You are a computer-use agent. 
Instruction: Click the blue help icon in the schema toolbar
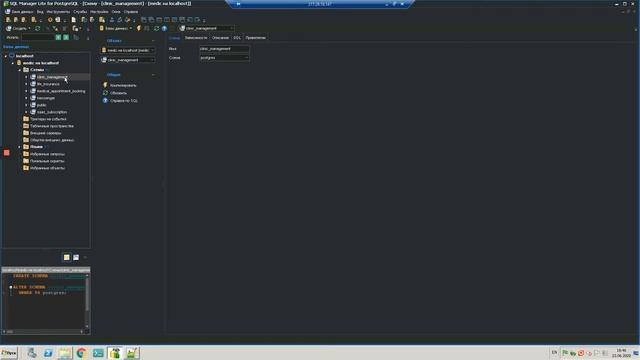click(164, 28)
